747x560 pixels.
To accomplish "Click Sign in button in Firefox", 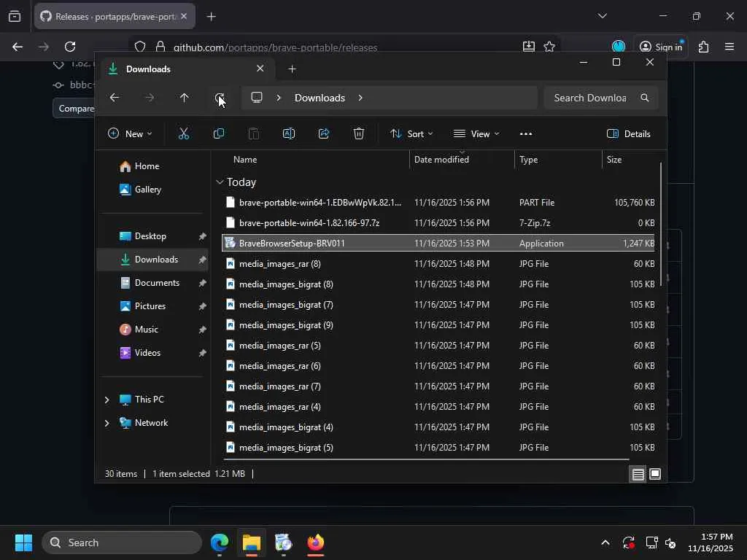I will coord(661,47).
